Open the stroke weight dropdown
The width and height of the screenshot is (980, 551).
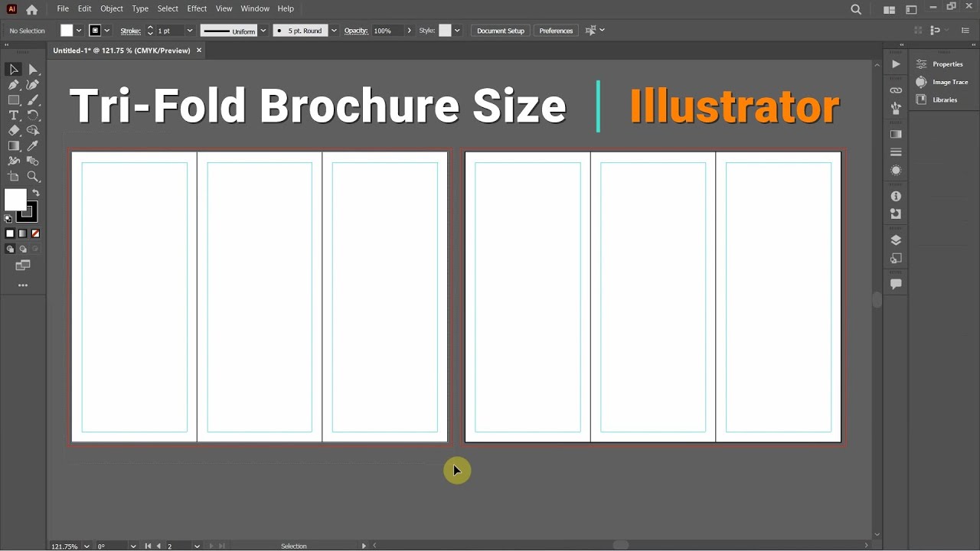190,31
